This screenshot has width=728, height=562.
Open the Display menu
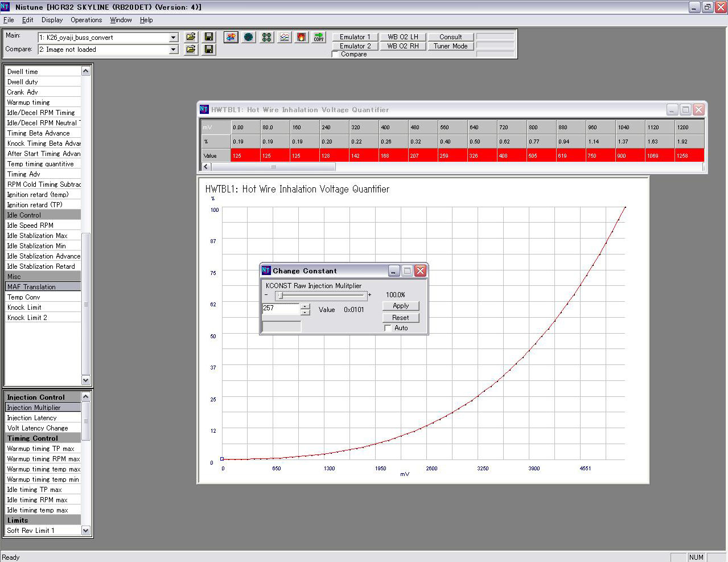(52, 20)
